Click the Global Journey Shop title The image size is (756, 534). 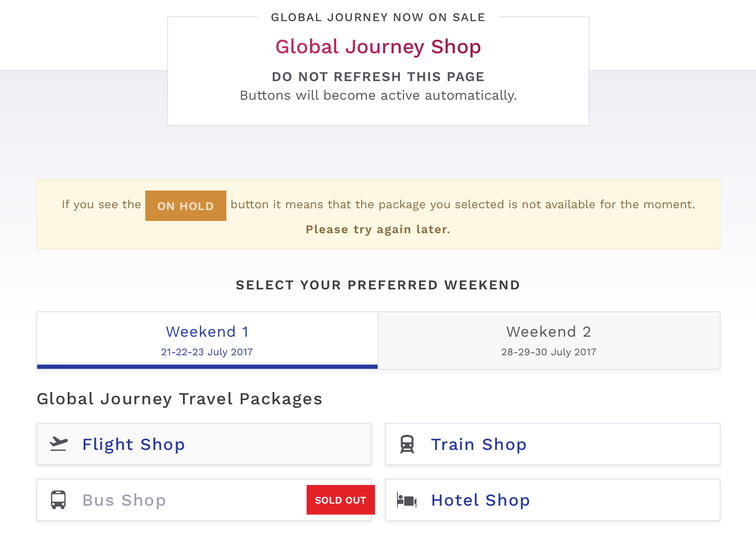click(x=378, y=46)
